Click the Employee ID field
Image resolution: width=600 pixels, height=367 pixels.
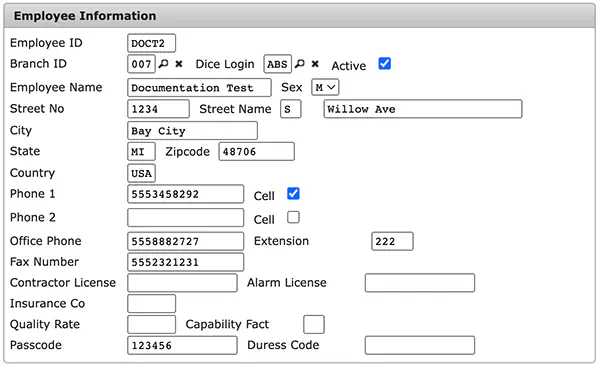(x=152, y=43)
